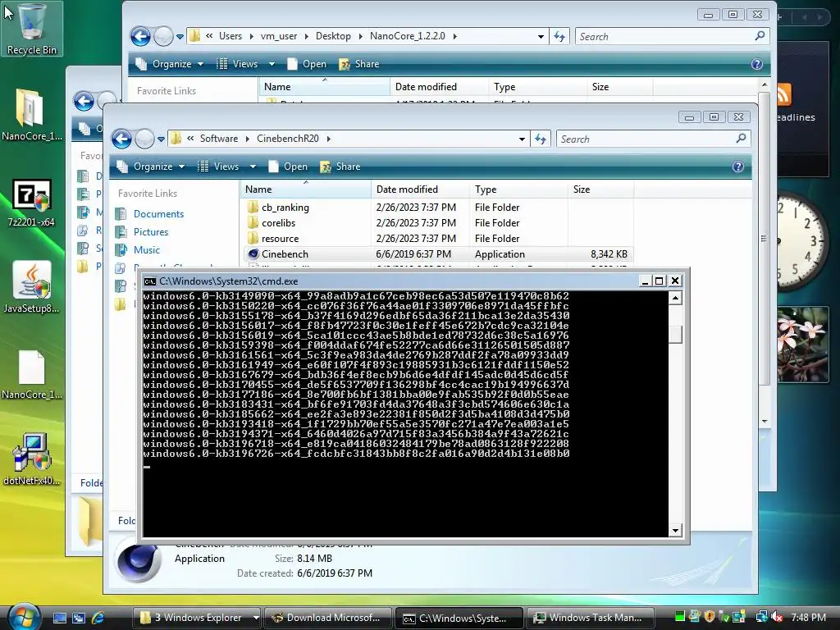The height and width of the screenshot is (630, 840).
Task: Click Software breadcrumb in address bar
Action: tap(218, 139)
